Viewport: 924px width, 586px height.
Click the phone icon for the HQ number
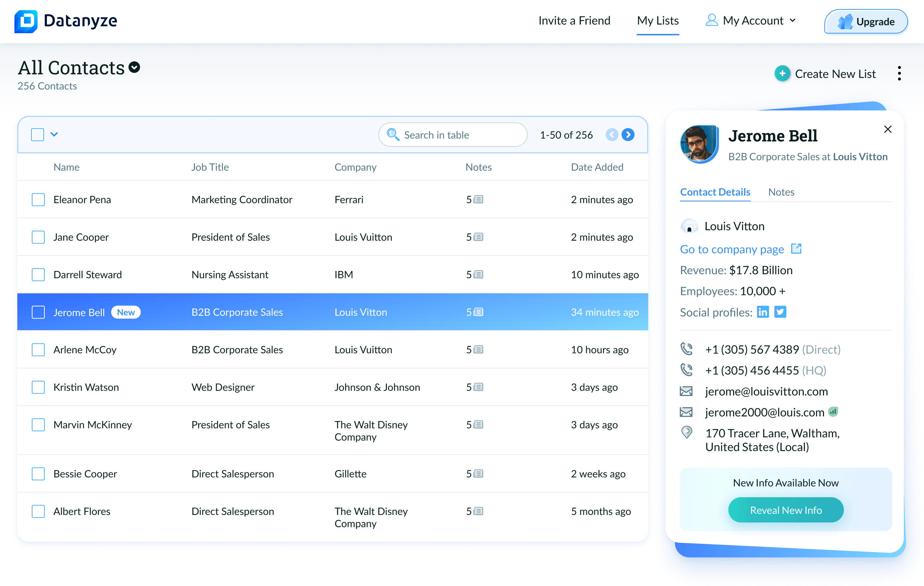[687, 370]
